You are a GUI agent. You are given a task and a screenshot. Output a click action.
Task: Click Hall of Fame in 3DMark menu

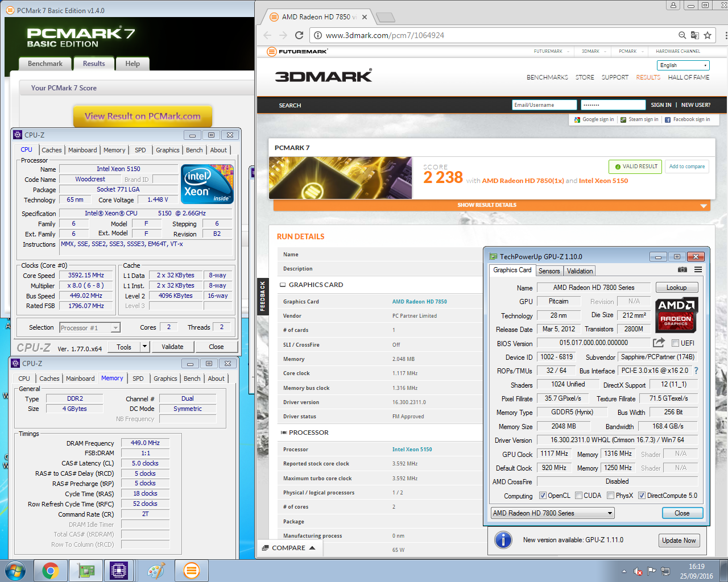coord(689,77)
